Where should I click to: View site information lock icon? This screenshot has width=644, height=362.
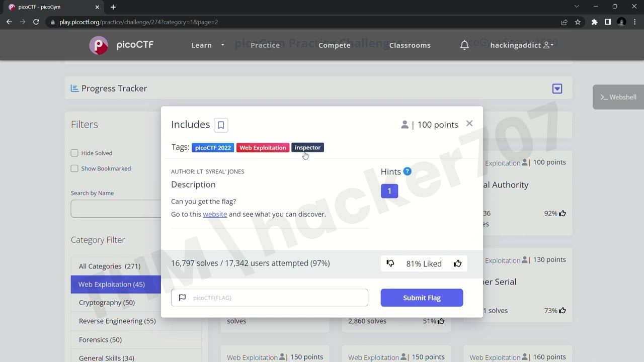pos(53,22)
